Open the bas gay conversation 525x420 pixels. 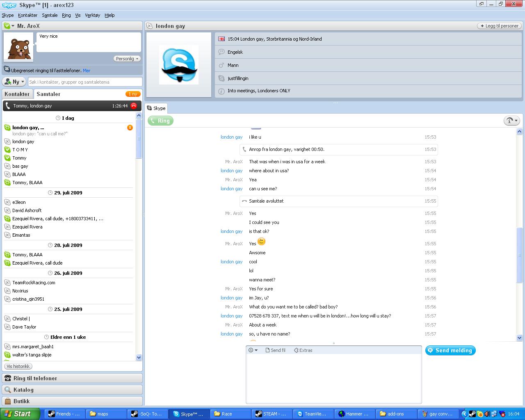tap(20, 166)
